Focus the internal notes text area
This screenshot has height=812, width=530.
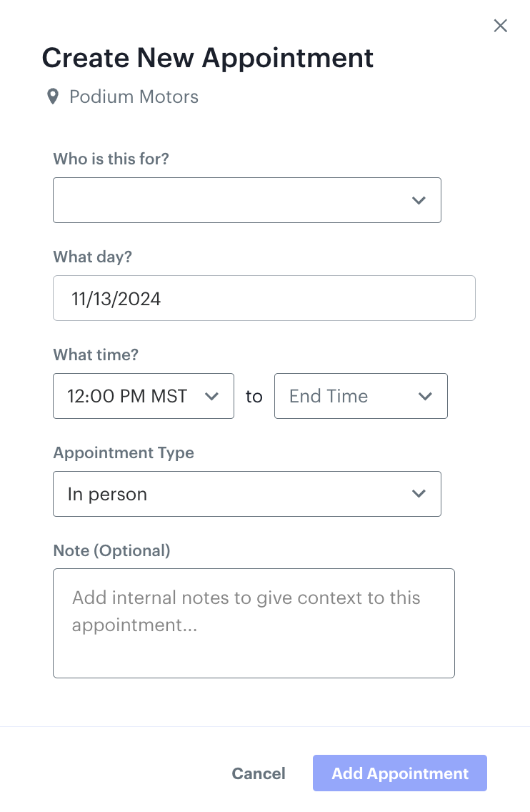pos(254,623)
